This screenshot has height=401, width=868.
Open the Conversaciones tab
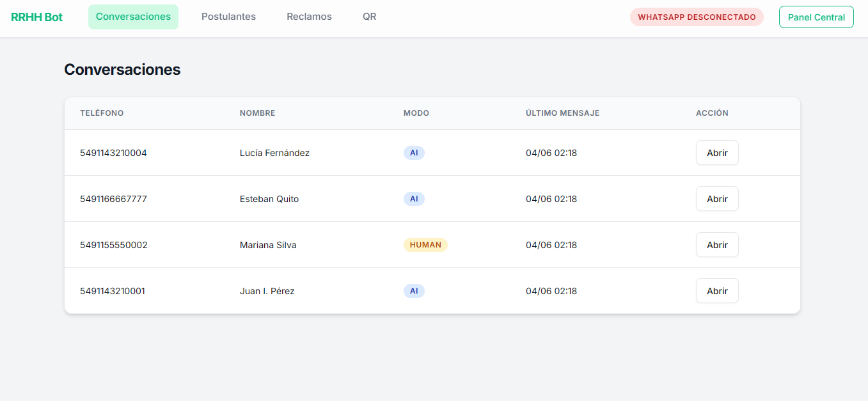click(x=133, y=17)
